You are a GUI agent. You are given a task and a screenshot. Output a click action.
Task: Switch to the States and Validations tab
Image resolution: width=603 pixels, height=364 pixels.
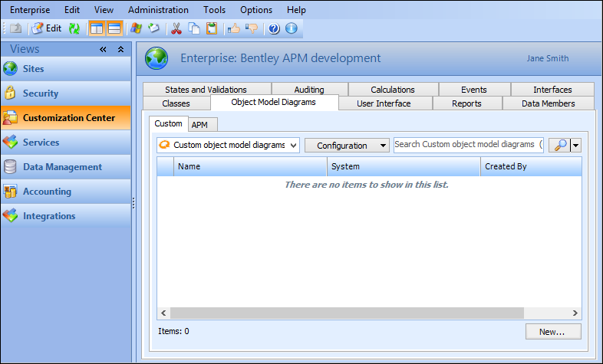point(206,90)
